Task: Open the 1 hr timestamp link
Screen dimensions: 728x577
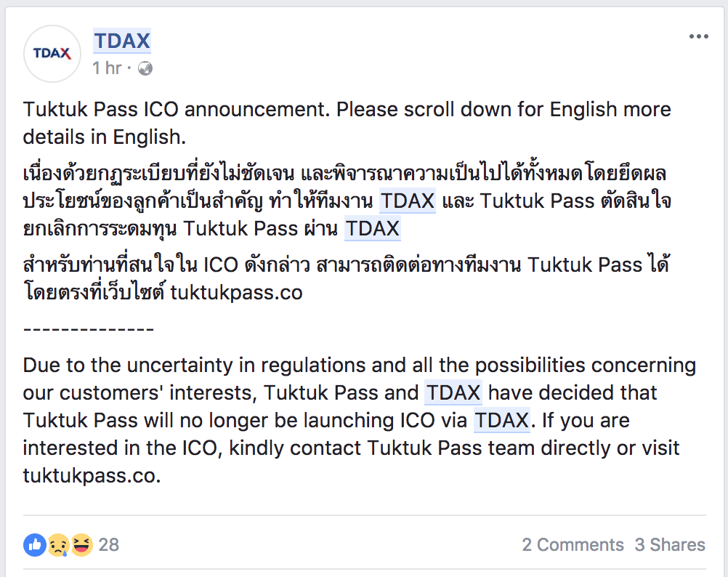Action: pyautogui.click(x=107, y=68)
